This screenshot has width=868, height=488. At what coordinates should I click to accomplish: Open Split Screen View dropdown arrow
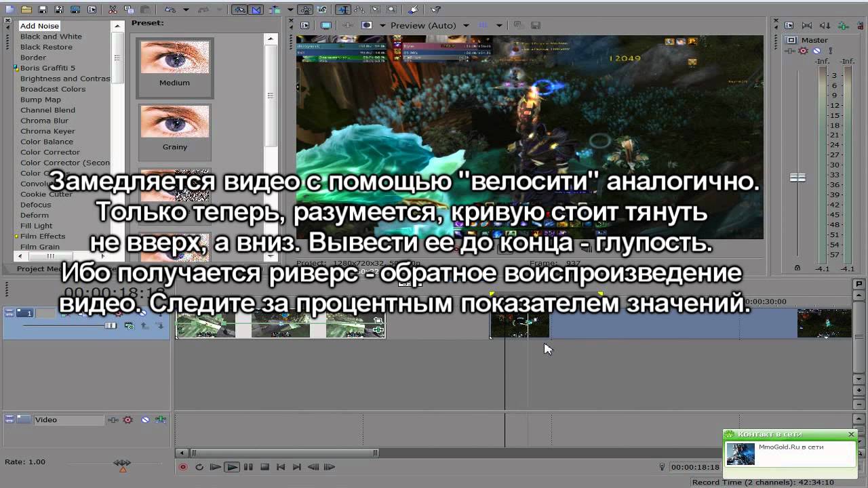(x=382, y=25)
